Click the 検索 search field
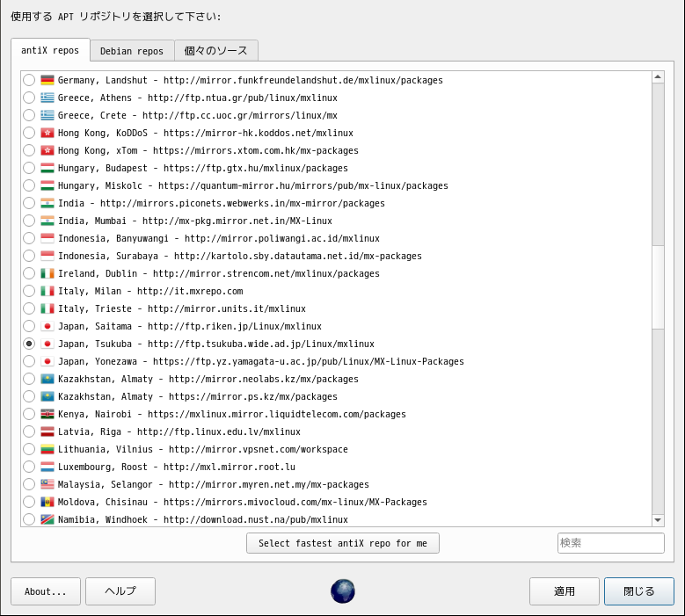Viewport: 685px width, 616px height. click(x=611, y=543)
